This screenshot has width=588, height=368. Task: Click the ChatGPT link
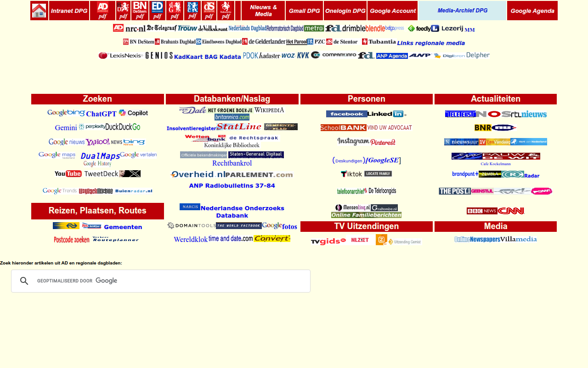(101, 114)
